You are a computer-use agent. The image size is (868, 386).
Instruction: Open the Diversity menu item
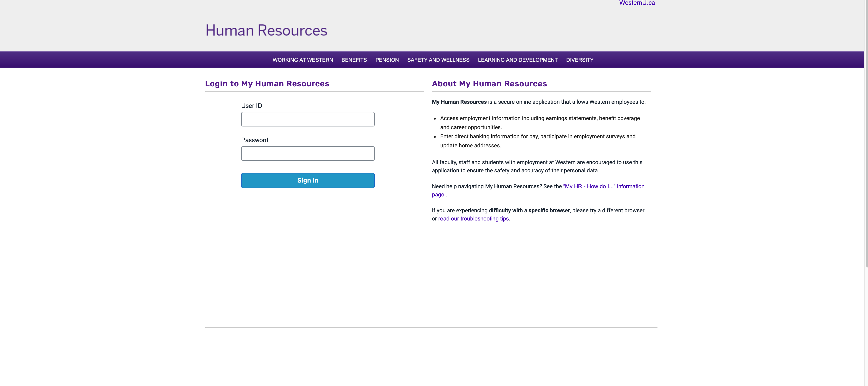pos(580,60)
